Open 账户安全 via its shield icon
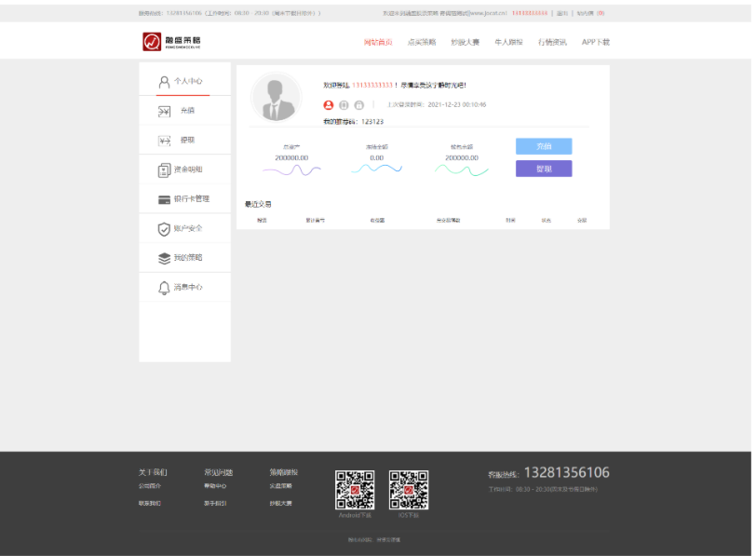This screenshot has height=556, width=756. (164, 228)
